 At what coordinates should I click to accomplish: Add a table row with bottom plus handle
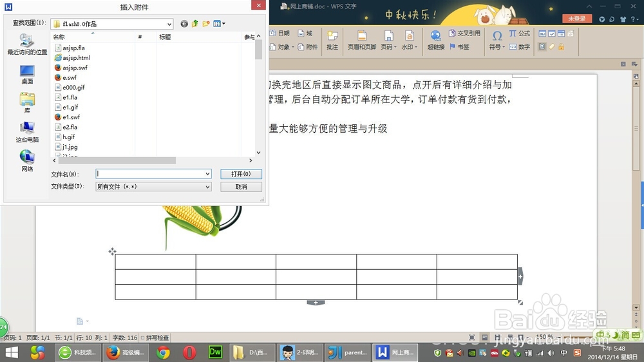316,303
